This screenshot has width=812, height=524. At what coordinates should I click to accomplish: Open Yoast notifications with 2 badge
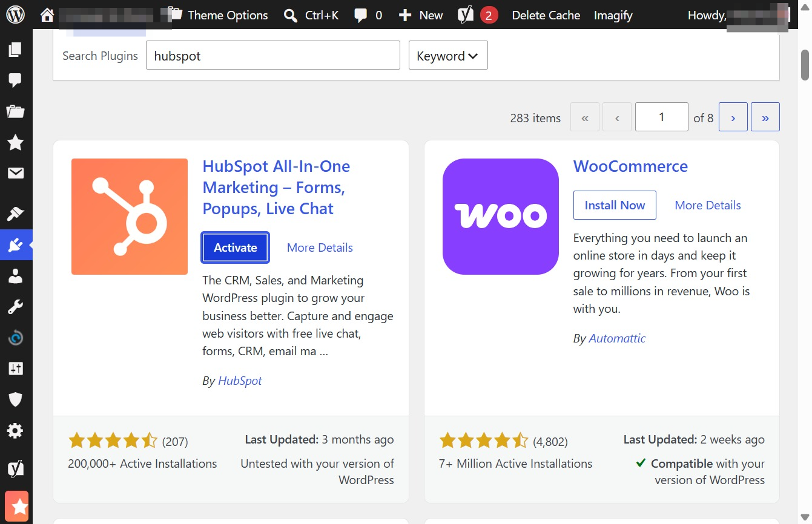point(478,15)
